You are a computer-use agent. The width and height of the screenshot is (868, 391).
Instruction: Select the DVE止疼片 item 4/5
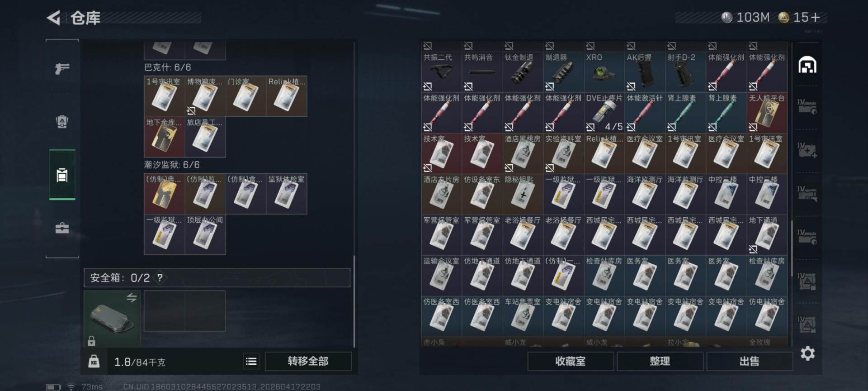tap(604, 113)
